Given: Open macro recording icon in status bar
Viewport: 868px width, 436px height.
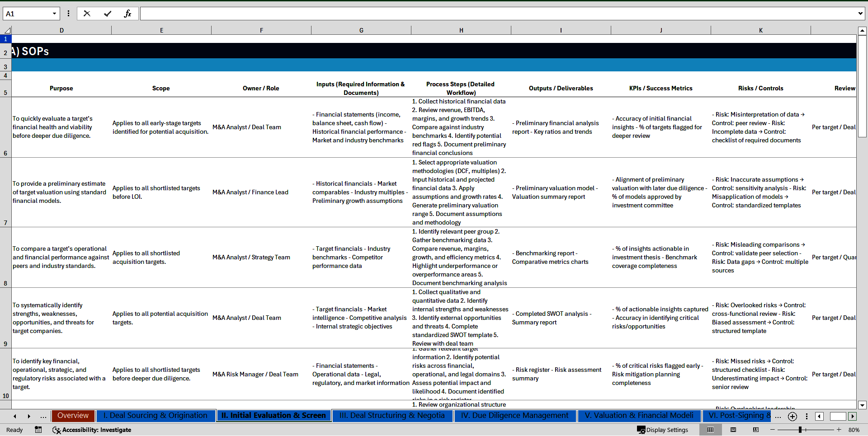Looking at the screenshot, I should [38, 430].
